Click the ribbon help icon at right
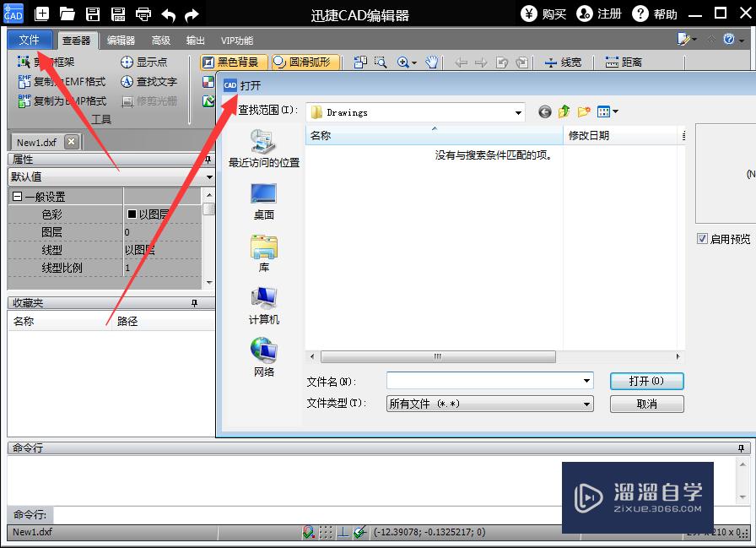756x548 pixels. pos(728,39)
